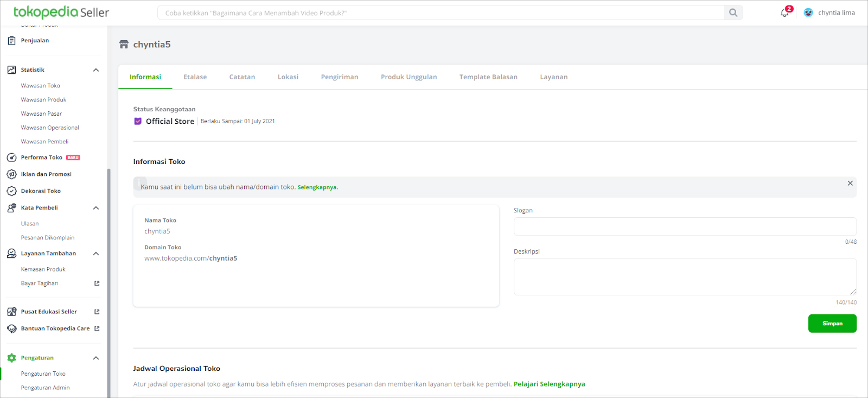The image size is (868, 398).
Task: Click the Deskripsi text area
Action: (x=685, y=277)
